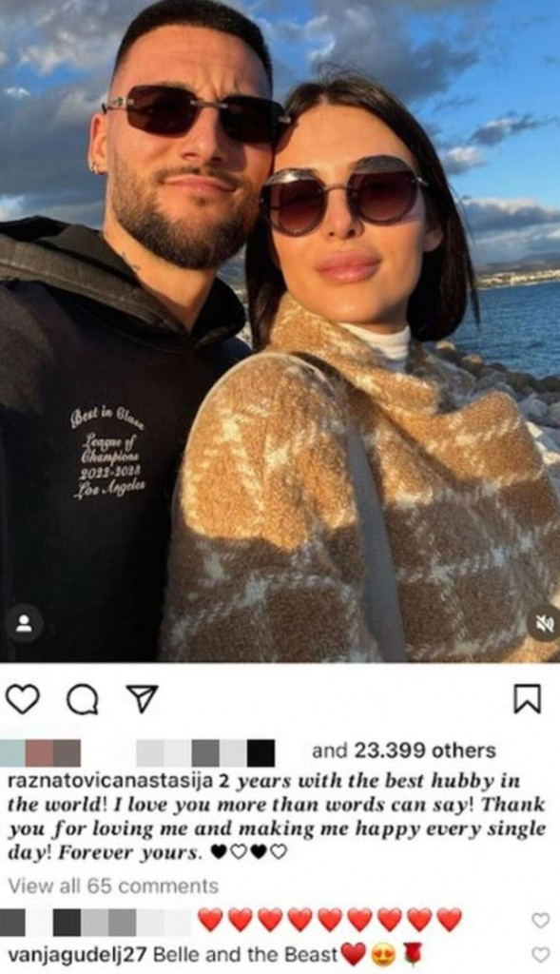
Task: Tap the couple selfie photo
Action: click(x=280, y=330)
